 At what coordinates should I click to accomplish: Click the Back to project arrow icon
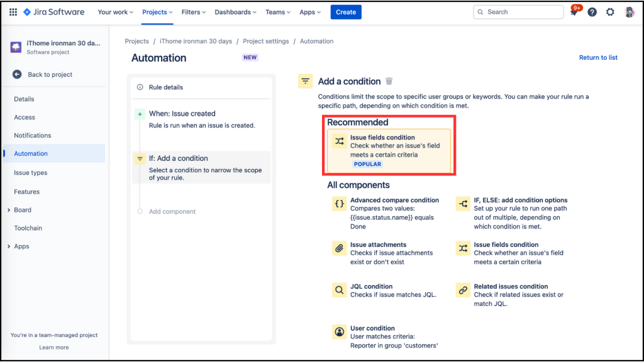[x=17, y=74]
